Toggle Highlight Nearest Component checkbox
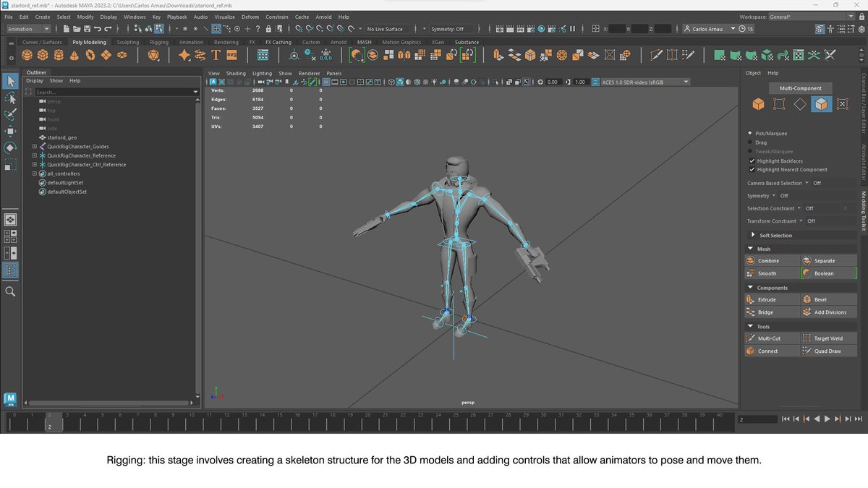The image size is (868, 488). 752,169
